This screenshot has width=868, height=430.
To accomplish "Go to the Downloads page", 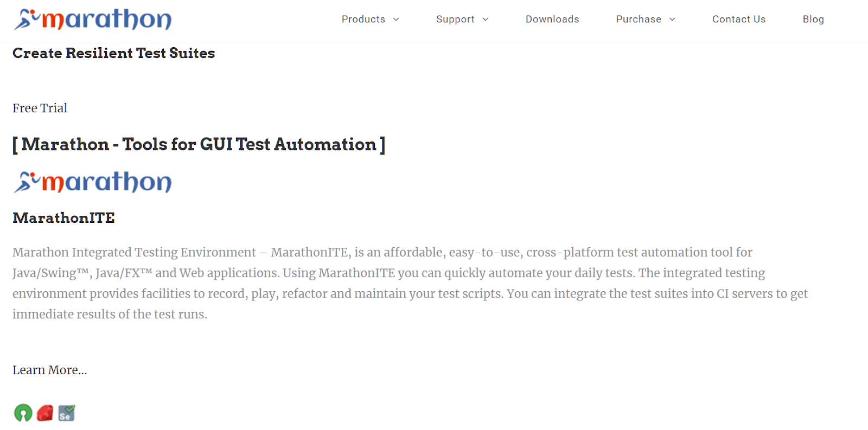I will [552, 20].
